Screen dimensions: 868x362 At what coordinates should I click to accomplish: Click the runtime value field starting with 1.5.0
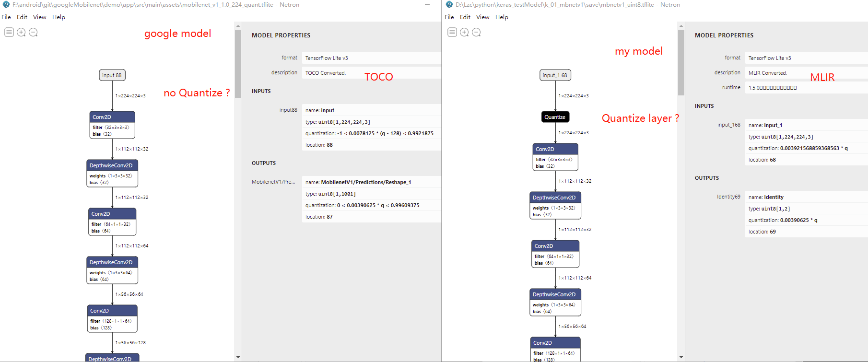[807, 88]
